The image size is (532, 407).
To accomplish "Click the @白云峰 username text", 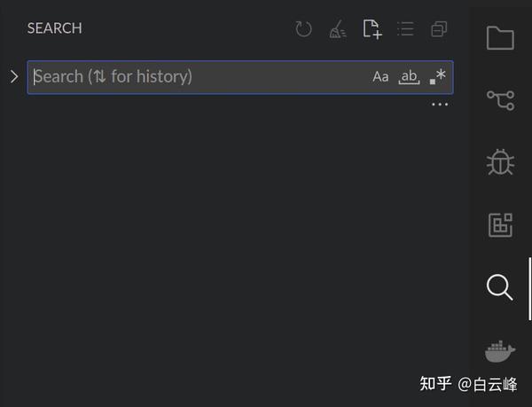I will tap(488, 385).
